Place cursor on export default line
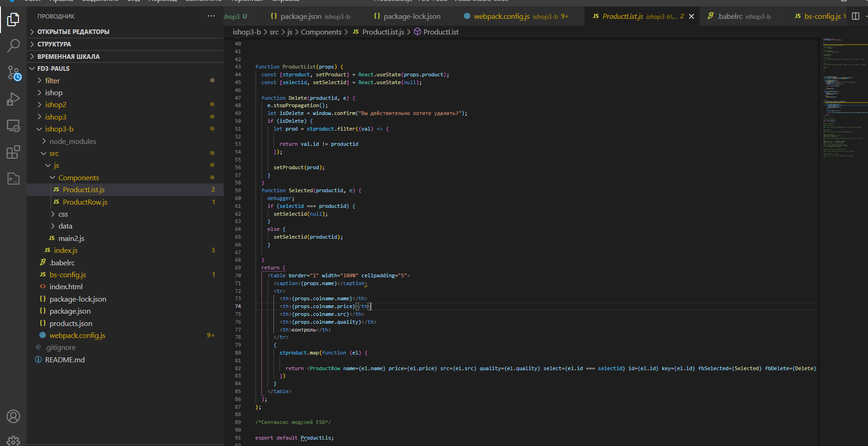Screen dimensions: 868x446 point(295,438)
